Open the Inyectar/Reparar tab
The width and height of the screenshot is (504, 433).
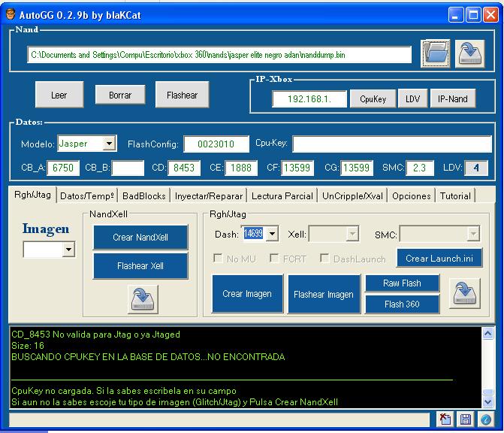[x=209, y=196]
